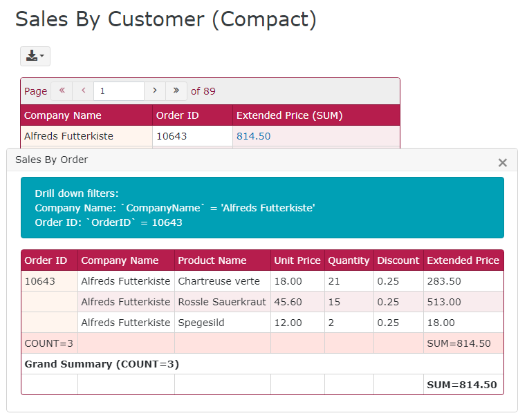Sort by Order ID in top table

point(177,115)
